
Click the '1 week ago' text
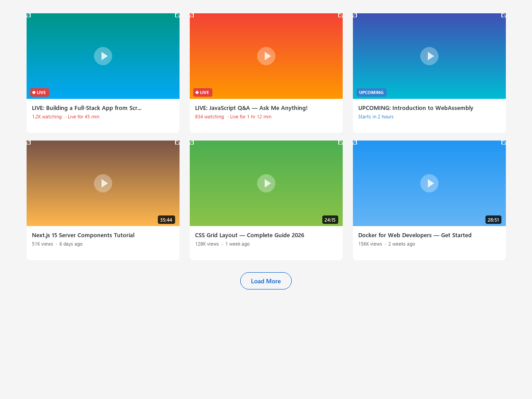(237, 244)
